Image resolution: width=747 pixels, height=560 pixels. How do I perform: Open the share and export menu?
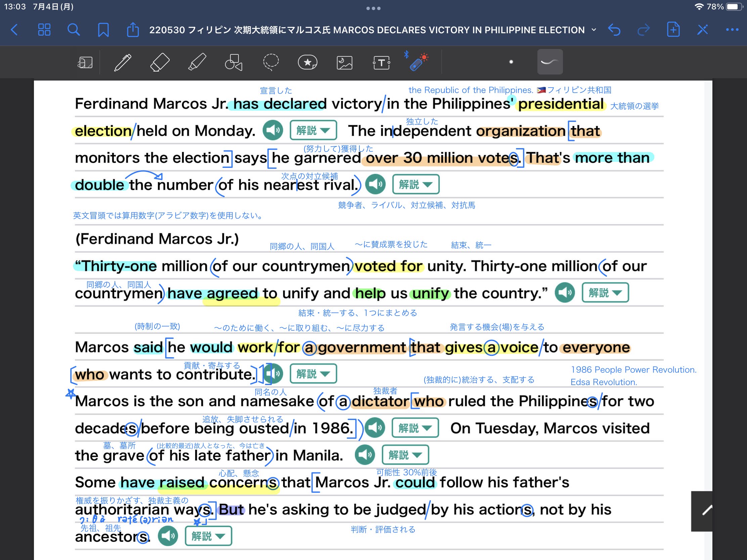(x=133, y=29)
